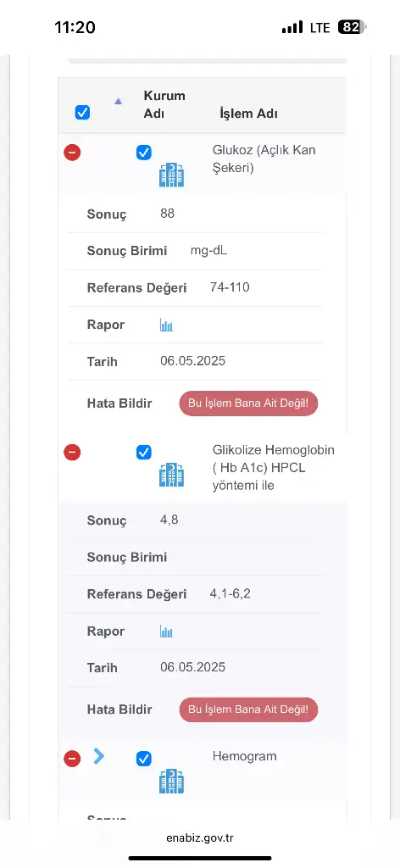Collapse the Glikolize Hemoglobin row minus icon
The height and width of the screenshot is (868, 400).
pos(73,453)
